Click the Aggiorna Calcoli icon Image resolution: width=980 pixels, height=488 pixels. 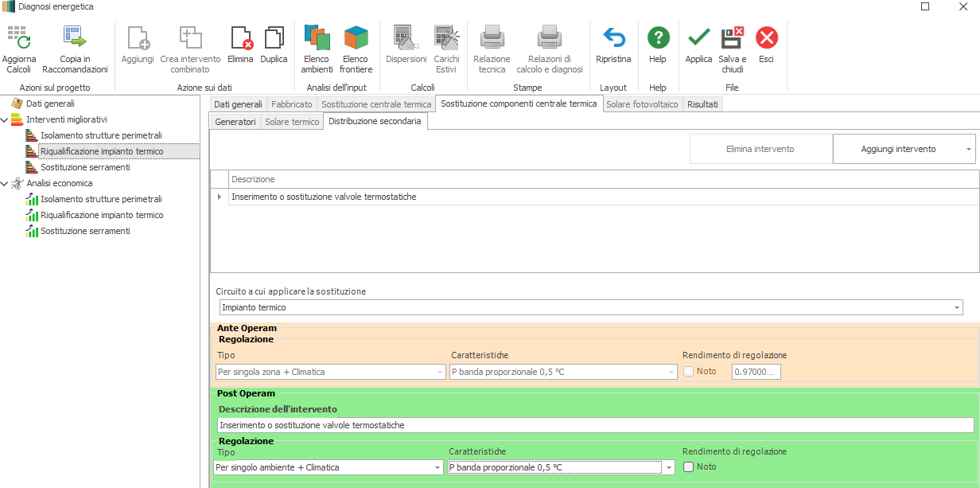18,37
